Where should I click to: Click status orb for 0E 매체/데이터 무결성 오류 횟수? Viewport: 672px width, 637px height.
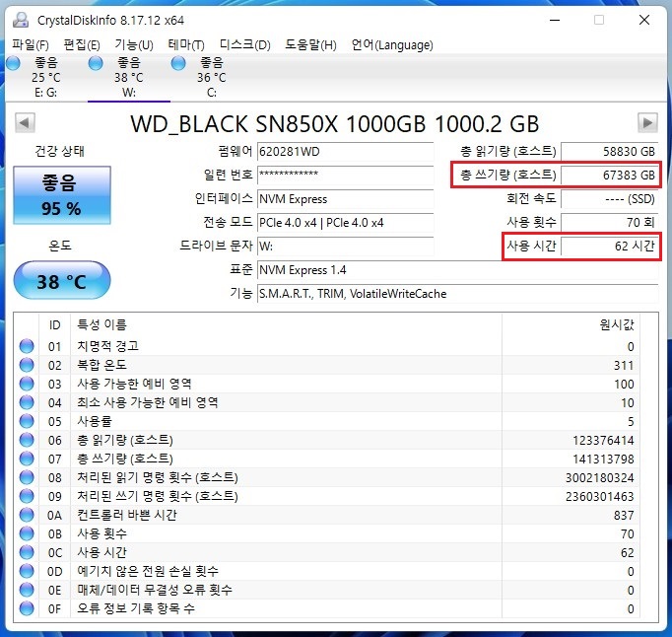[27, 590]
